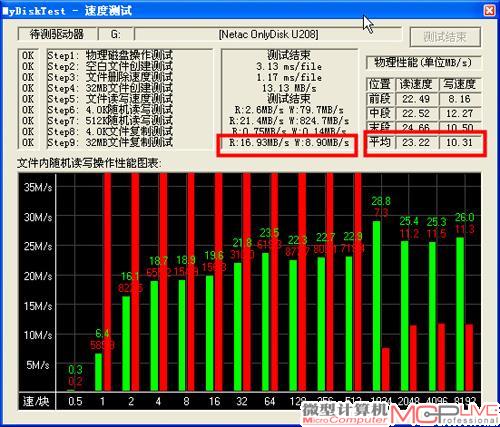This screenshot has height=427, width=500.
Task: Click the 35M/s axis label
Action: click(x=38, y=187)
